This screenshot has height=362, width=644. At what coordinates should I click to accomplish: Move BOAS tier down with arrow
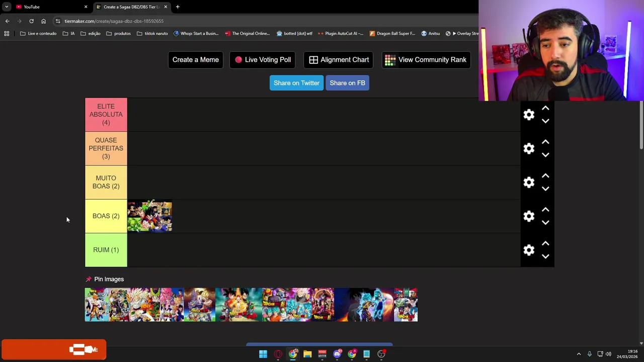tap(545, 223)
